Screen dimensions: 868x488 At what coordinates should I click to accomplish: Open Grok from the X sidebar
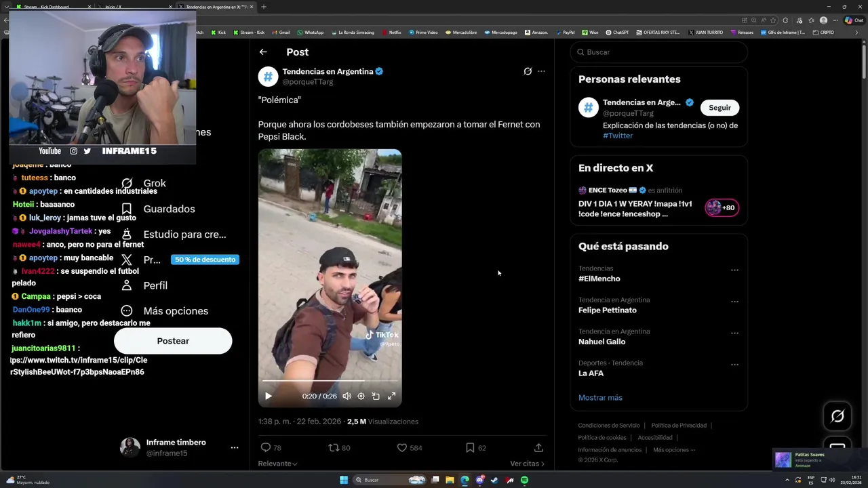coord(143,183)
